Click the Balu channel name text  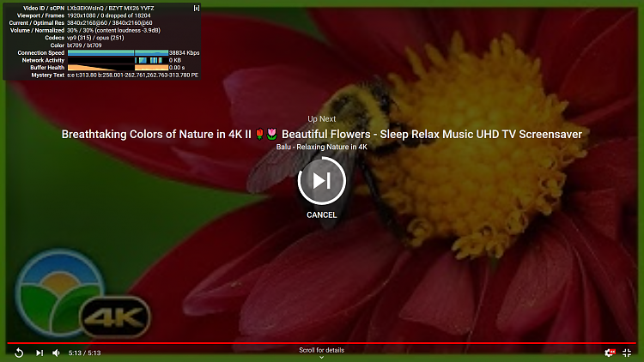point(322,147)
